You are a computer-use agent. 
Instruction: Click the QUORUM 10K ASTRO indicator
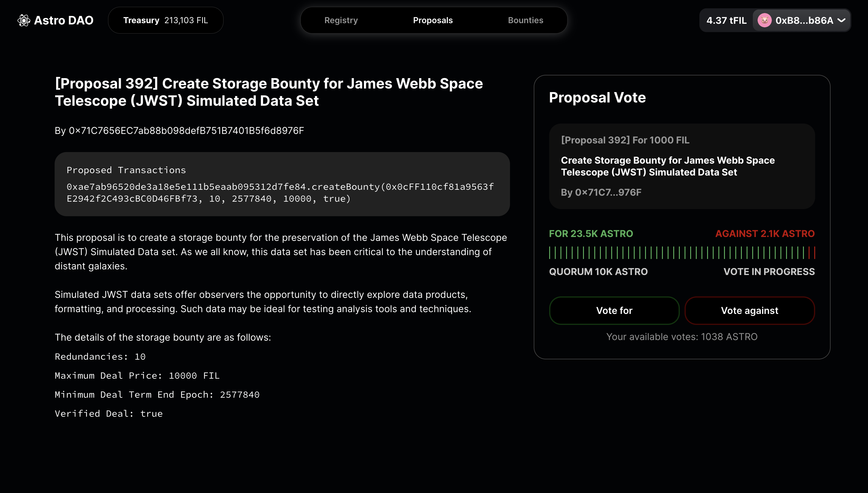point(598,271)
